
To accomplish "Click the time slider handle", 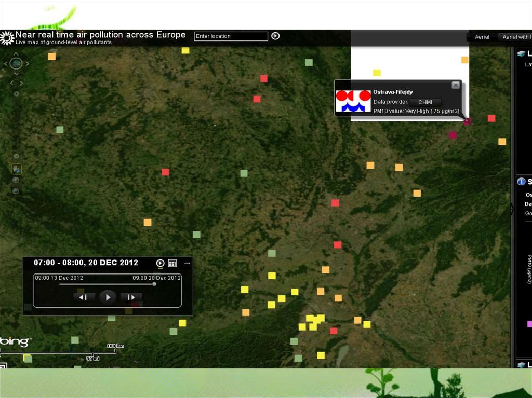I will tap(154, 284).
